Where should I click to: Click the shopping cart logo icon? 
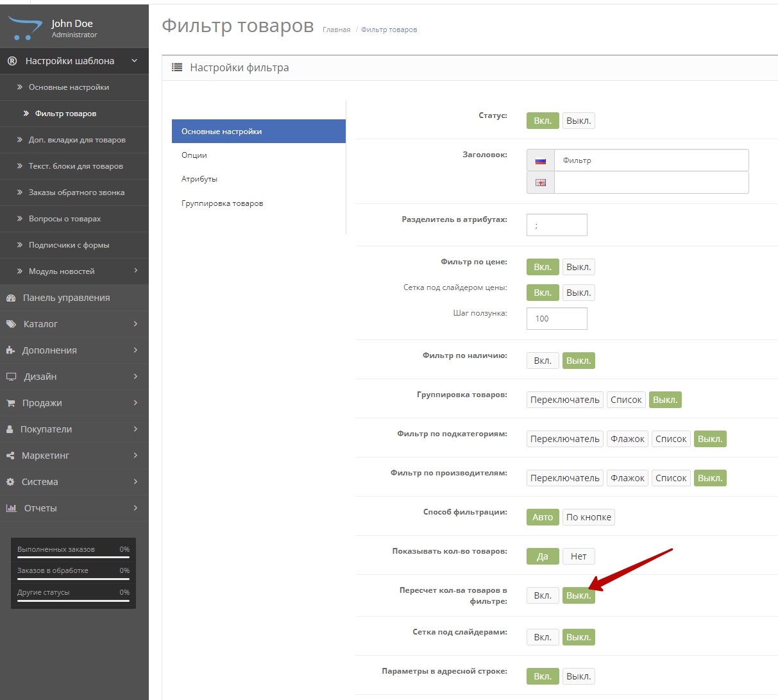(24, 28)
